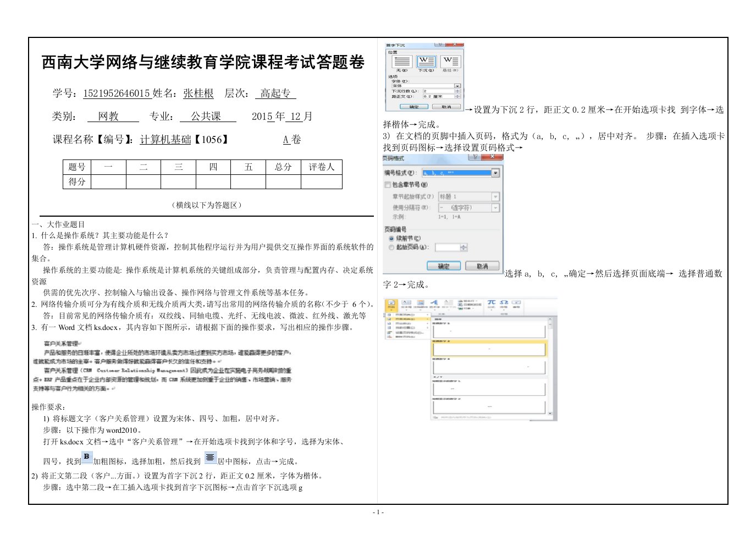Click the 操作要求： line
Screen dimensions: 756x534
[x=49, y=407]
